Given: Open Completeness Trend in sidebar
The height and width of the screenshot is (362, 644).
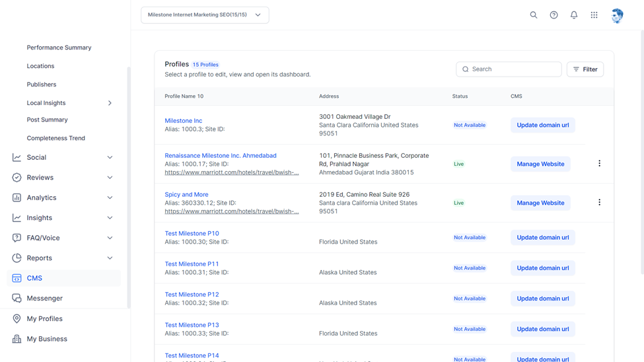Looking at the screenshot, I should point(56,138).
